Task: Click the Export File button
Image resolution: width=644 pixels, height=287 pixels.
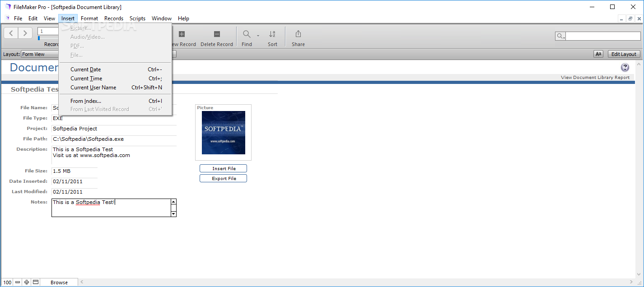Action: [x=224, y=178]
